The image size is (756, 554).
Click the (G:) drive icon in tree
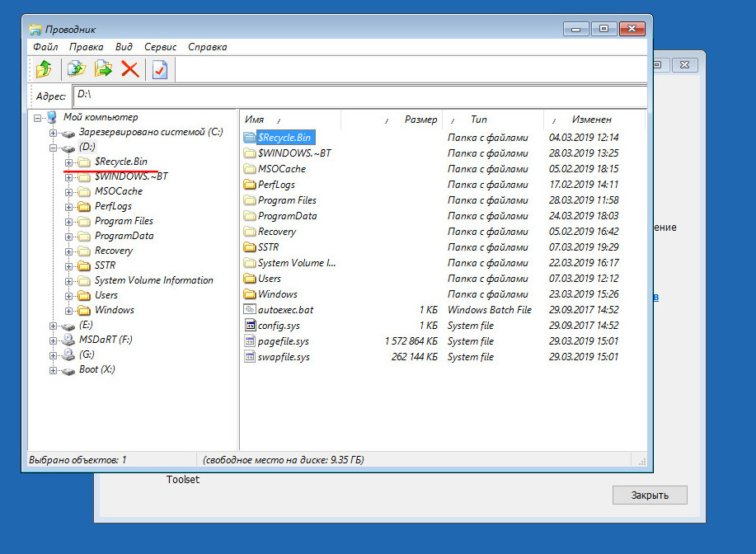coord(68,354)
